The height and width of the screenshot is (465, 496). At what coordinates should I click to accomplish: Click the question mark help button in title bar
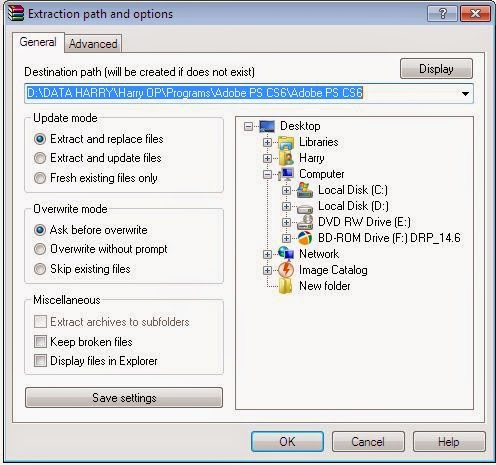tap(442, 14)
